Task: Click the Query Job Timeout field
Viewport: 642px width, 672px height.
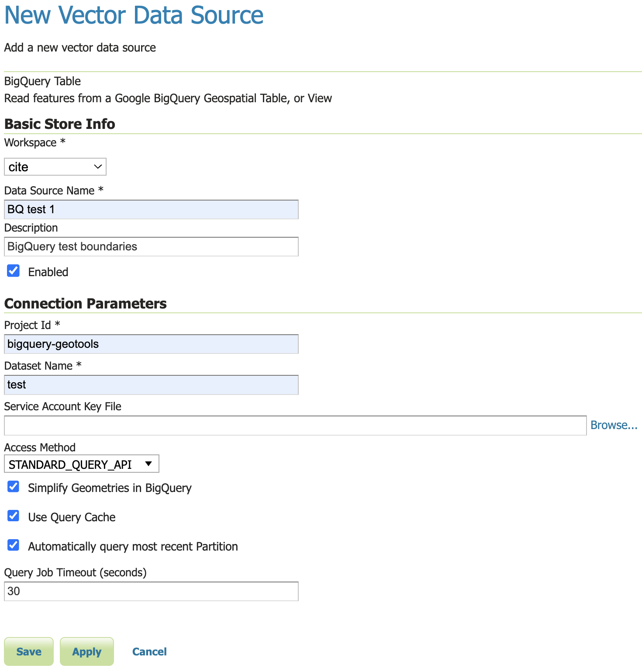Action: [x=151, y=592]
